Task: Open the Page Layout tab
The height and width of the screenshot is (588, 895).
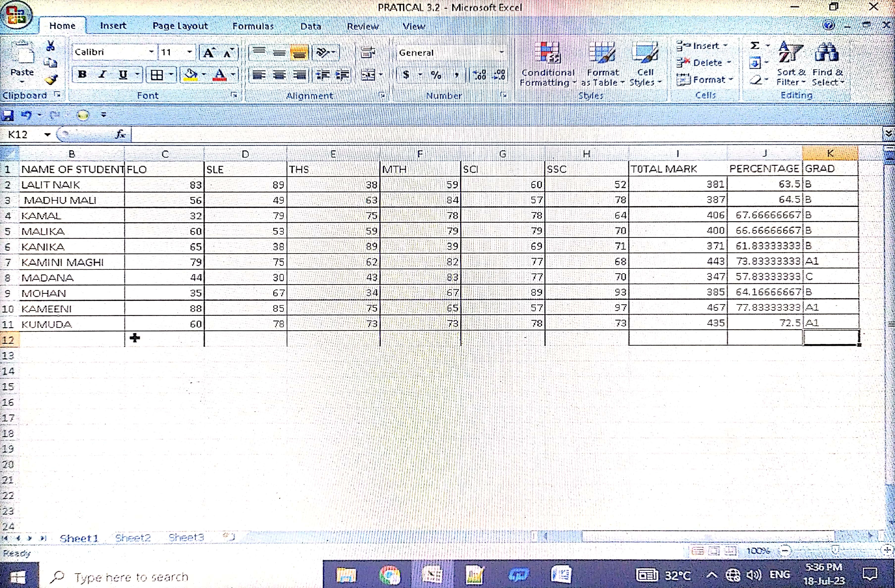Action: pos(180,26)
